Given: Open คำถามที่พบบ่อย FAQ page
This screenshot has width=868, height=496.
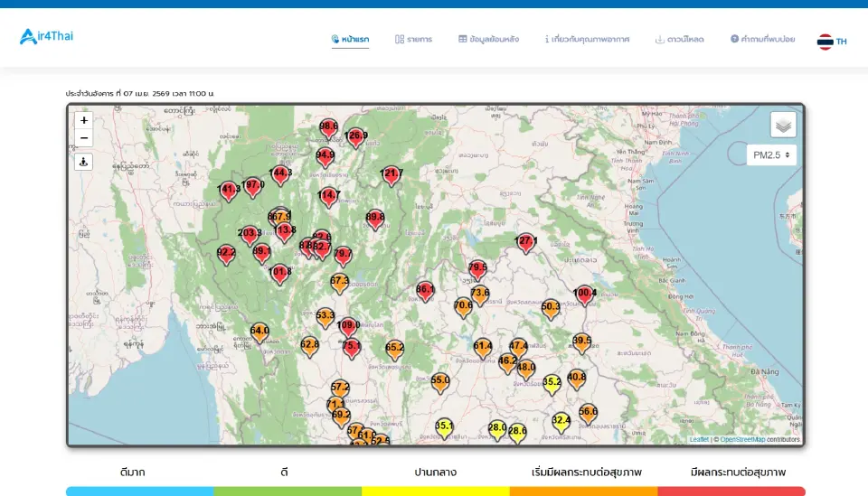Looking at the screenshot, I should point(762,40).
